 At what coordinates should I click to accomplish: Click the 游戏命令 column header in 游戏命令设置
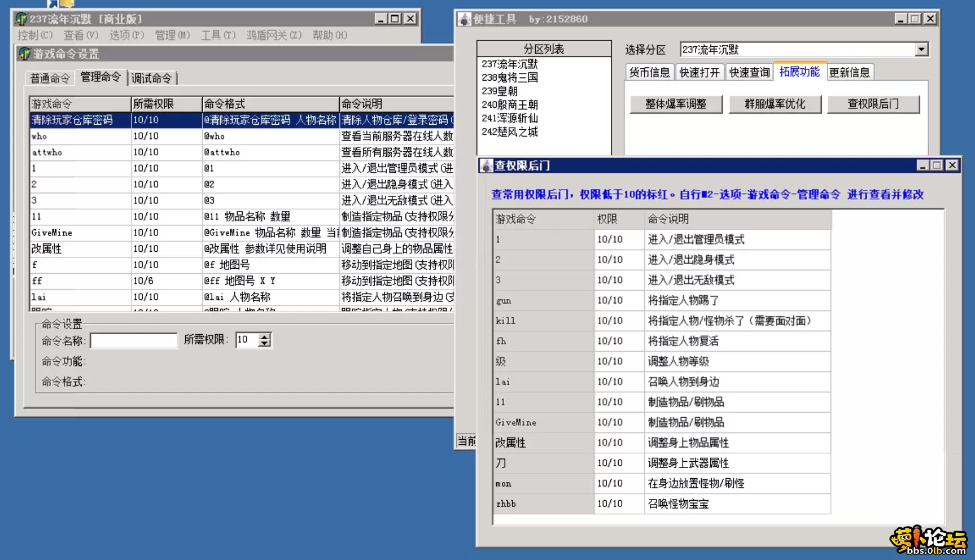[80, 104]
